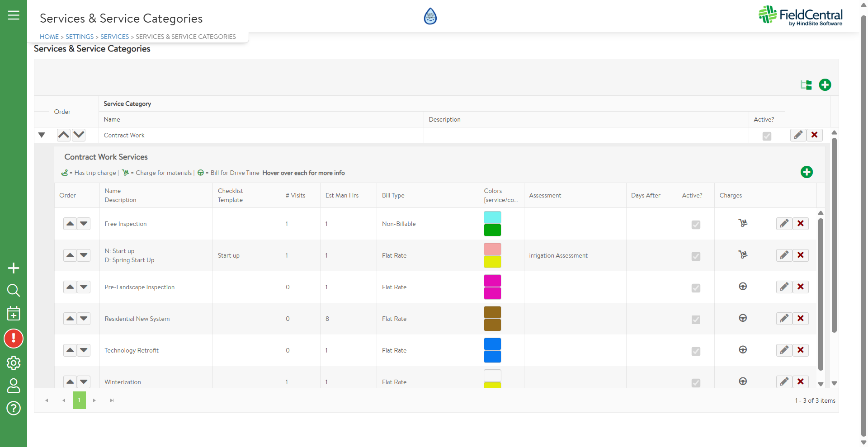Go to SETTINGS breadcrumb

coord(80,37)
